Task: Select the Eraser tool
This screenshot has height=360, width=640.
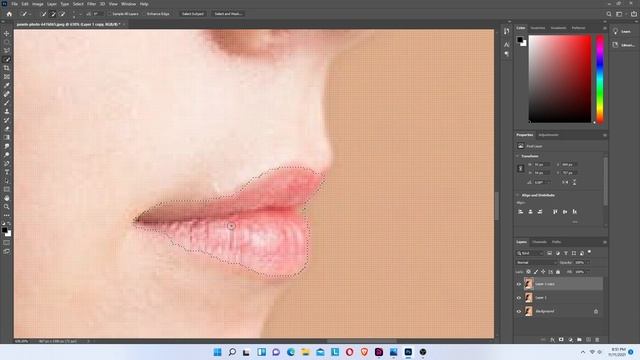Action: 7,129
